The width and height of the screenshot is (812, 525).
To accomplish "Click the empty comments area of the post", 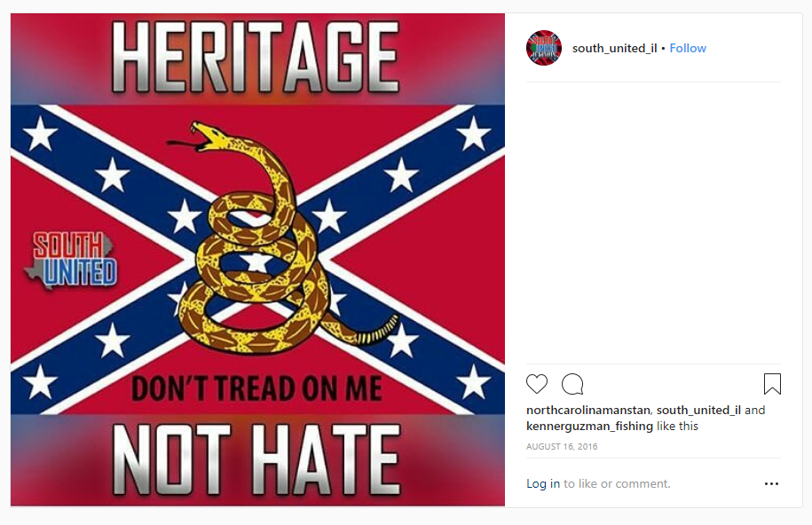I will 653,223.
